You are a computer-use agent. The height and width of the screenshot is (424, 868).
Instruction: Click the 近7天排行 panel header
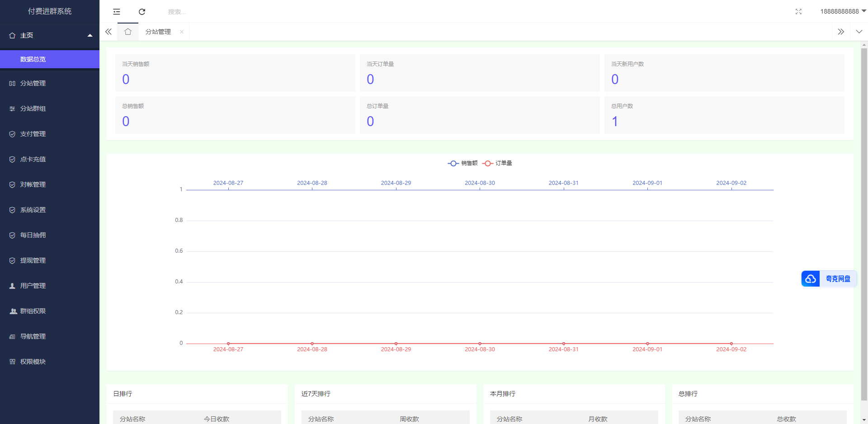pyautogui.click(x=386, y=394)
